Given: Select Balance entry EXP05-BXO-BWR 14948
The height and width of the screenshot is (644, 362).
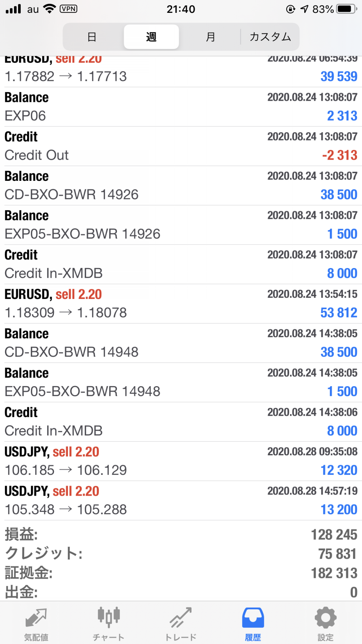Looking at the screenshot, I should 181,382.
